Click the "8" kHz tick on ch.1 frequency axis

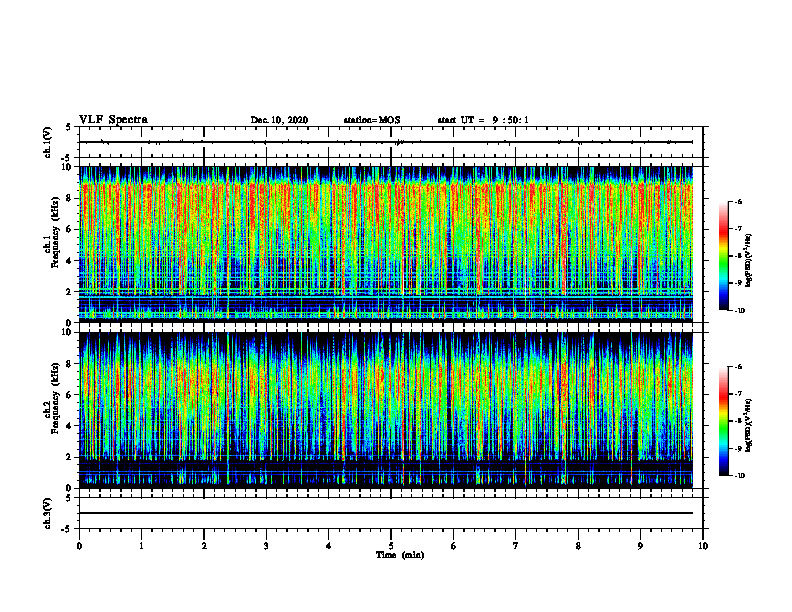[x=70, y=198]
